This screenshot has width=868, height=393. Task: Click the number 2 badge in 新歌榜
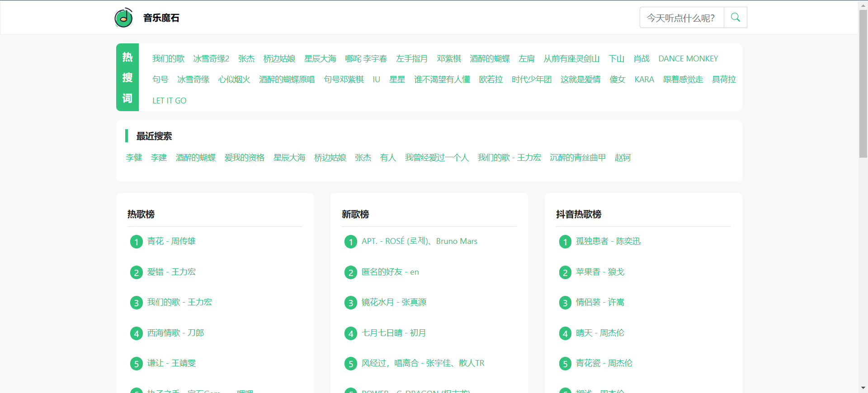pyautogui.click(x=350, y=272)
